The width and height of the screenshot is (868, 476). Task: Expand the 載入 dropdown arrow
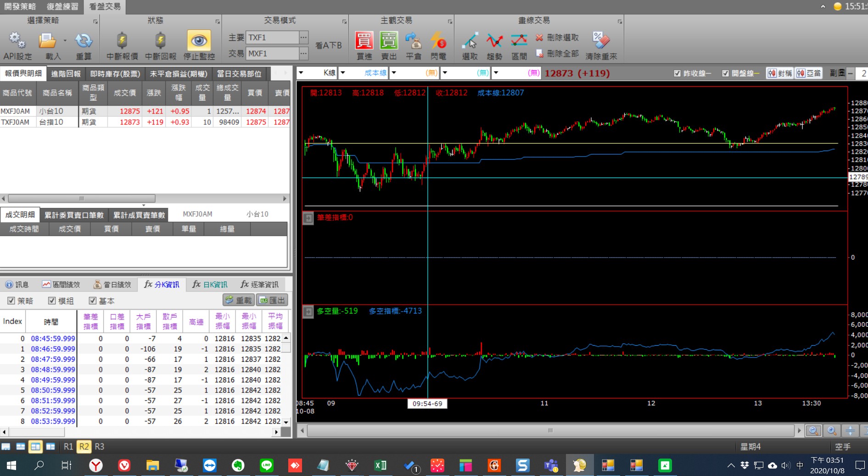point(65,40)
